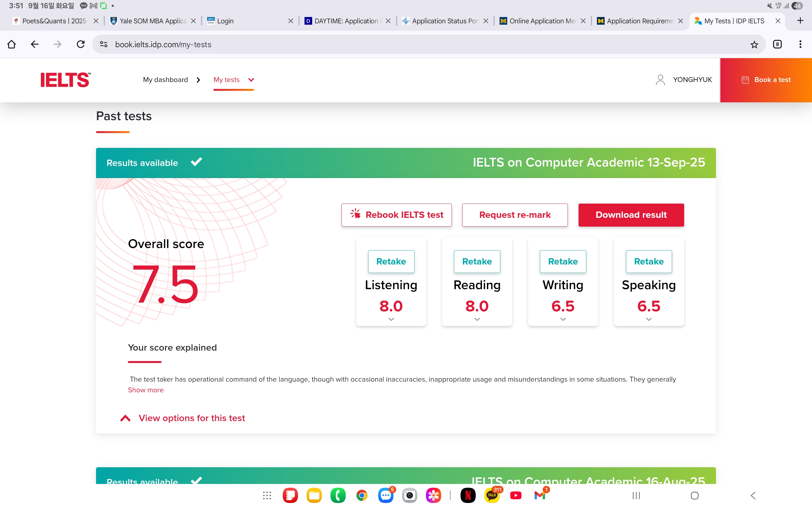This screenshot has width=812, height=507.
Task: Launch YouTube from the dock
Action: [x=516, y=495]
